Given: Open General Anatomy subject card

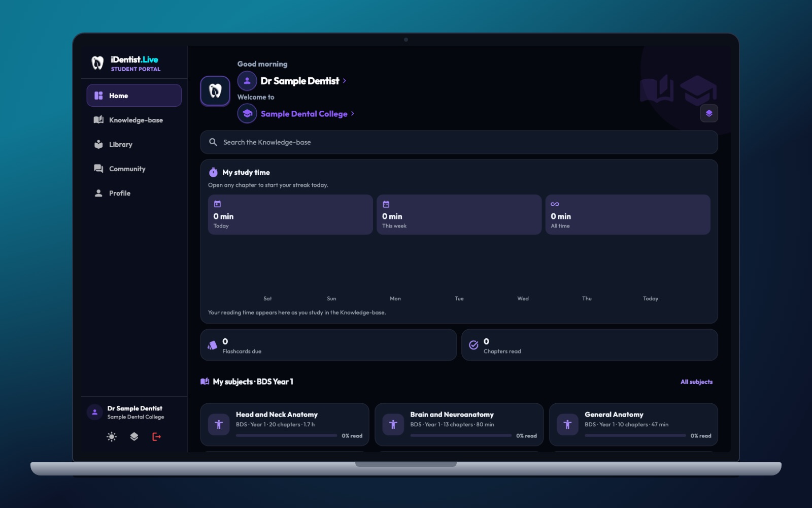Looking at the screenshot, I should (x=633, y=425).
